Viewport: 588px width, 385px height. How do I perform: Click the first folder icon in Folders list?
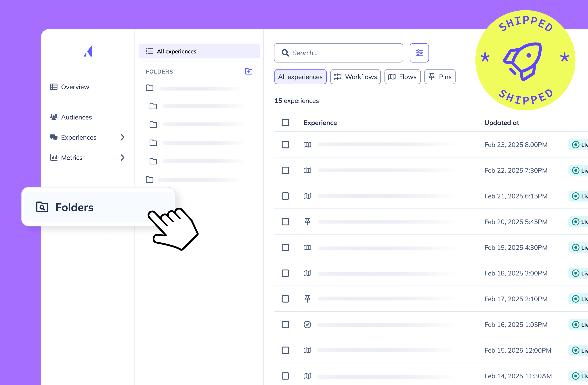tap(149, 88)
